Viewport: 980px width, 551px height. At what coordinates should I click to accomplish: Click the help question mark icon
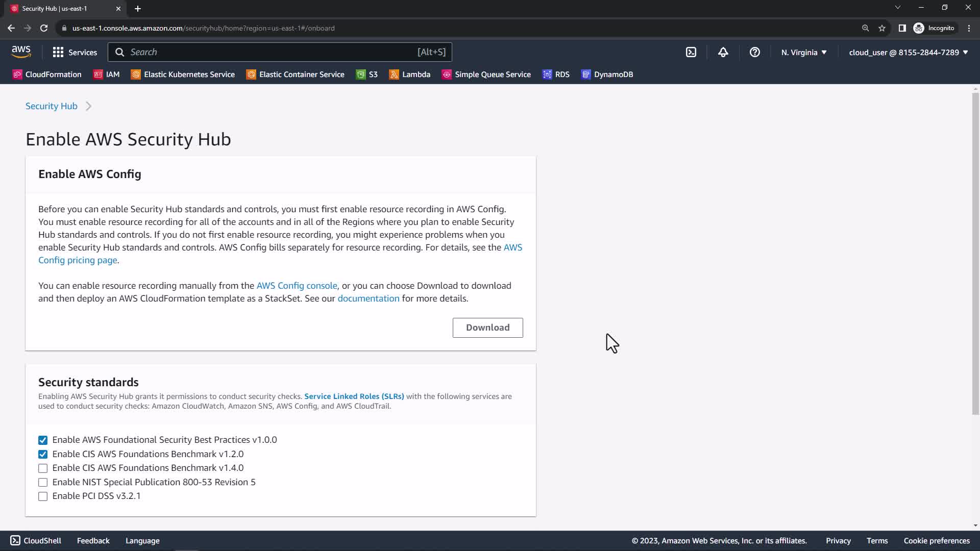754,52
